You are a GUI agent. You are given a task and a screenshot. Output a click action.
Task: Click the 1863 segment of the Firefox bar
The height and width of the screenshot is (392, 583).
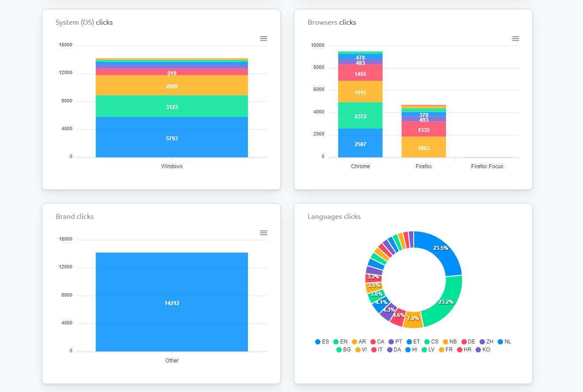423,147
